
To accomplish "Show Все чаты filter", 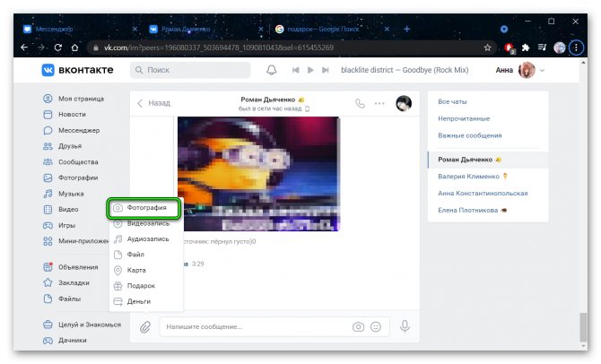I will coord(452,101).
